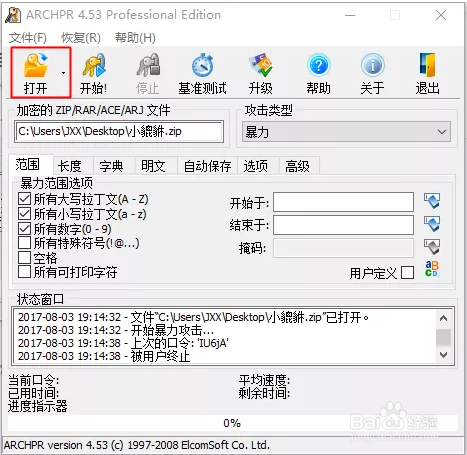Click the 关于 about info icon
Screen dimensions: 467x455
coord(372,73)
